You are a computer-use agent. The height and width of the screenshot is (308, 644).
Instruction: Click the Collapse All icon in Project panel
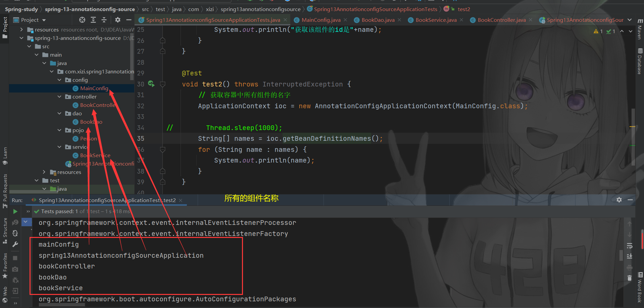point(104,20)
